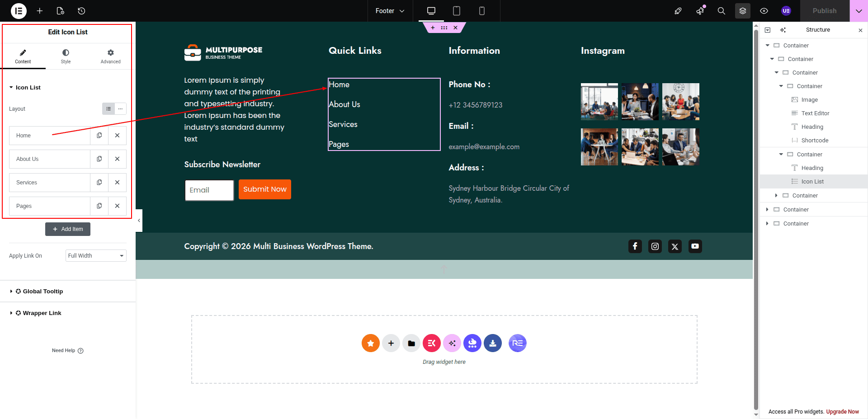This screenshot has width=868, height=419.
Task: Toggle the Structure layers icon in top bar
Action: click(x=743, y=11)
